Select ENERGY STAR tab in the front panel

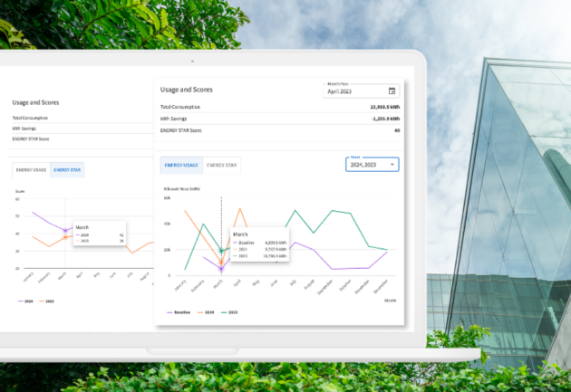(x=221, y=165)
